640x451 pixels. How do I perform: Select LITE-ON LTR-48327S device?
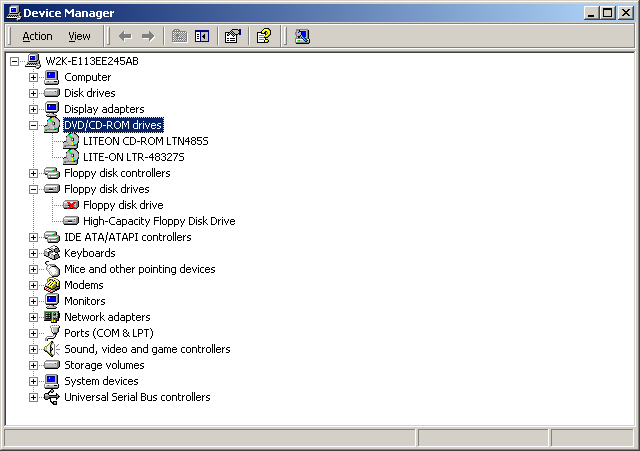134,157
